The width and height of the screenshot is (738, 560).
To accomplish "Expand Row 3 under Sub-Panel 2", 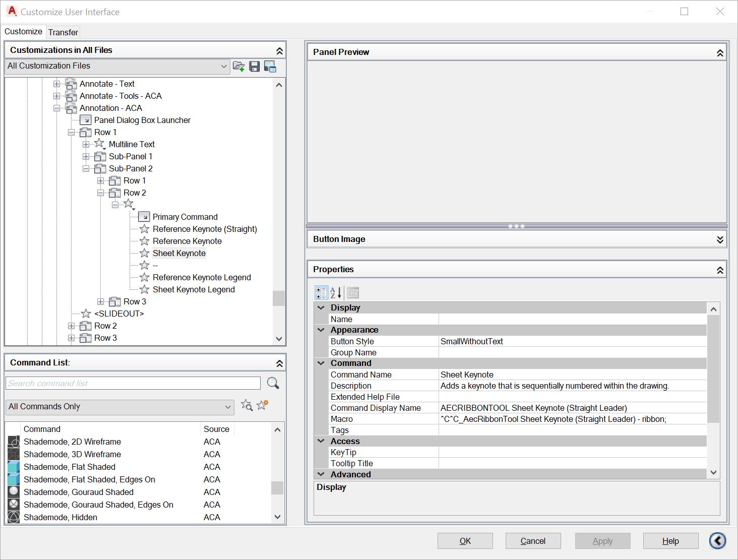I will click(101, 301).
